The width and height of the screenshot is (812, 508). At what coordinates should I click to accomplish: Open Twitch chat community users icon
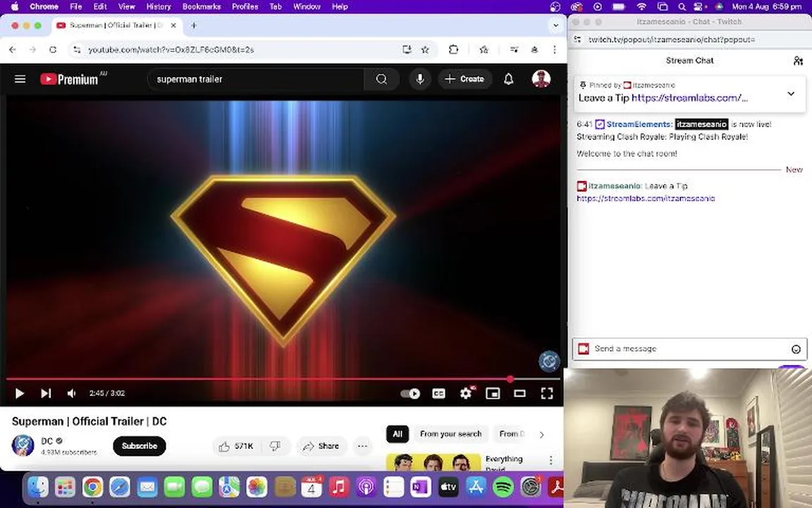(797, 61)
